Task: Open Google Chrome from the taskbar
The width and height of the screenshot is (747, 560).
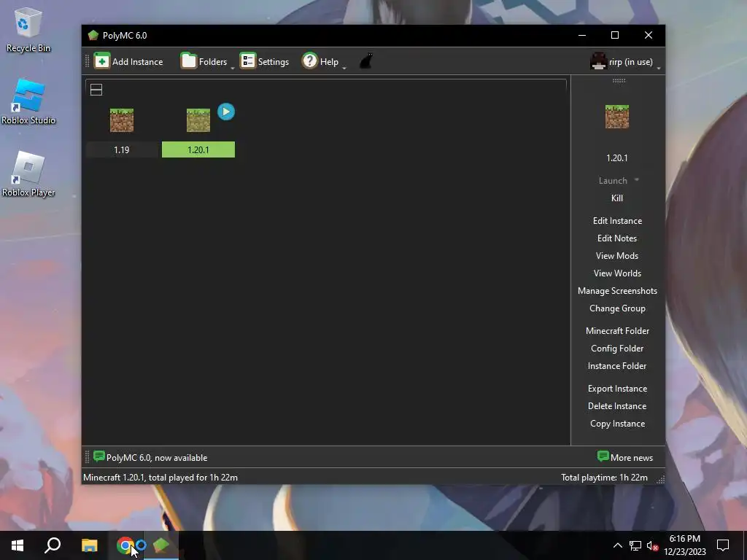Action: (x=125, y=545)
